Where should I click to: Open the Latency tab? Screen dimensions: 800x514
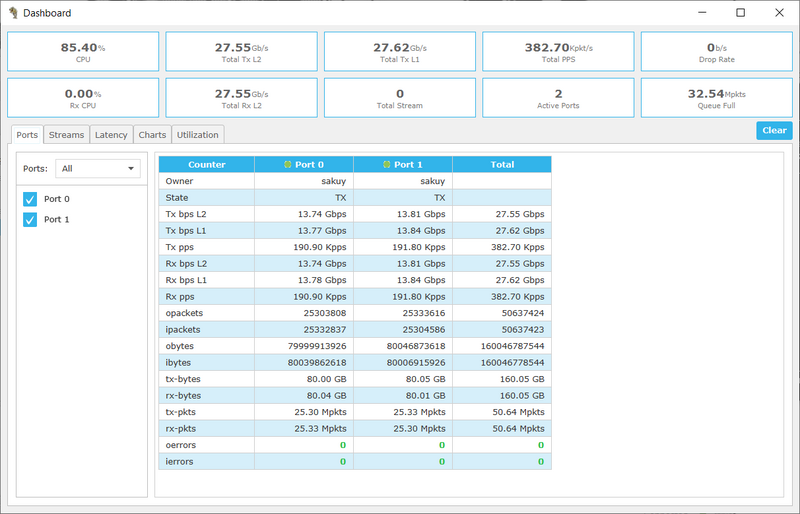(x=111, y=135)
